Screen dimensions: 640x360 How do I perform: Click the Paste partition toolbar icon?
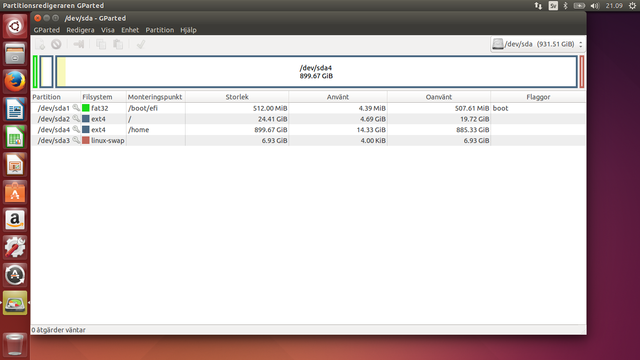click(x=118, y=44)
